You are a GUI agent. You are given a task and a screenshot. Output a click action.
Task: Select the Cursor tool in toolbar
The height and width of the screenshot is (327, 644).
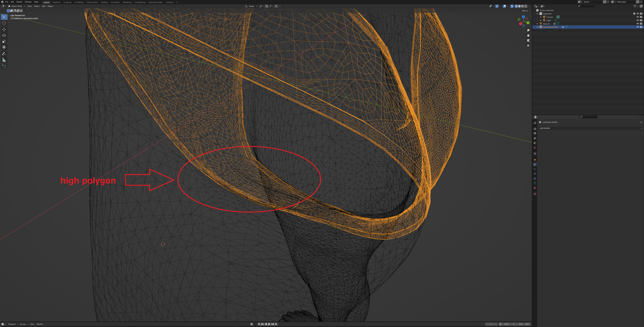[4, 23]
